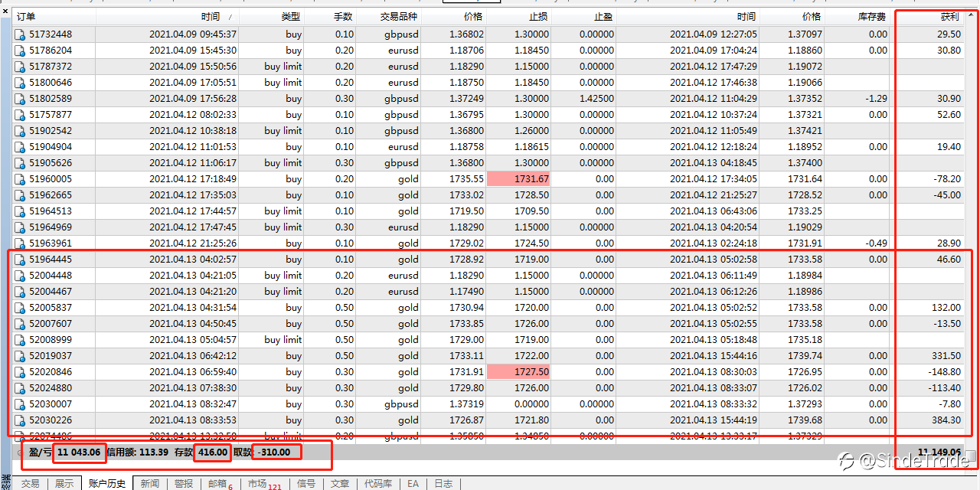
Task: Click the profit value 132.00
Action: tap(946, 308)
